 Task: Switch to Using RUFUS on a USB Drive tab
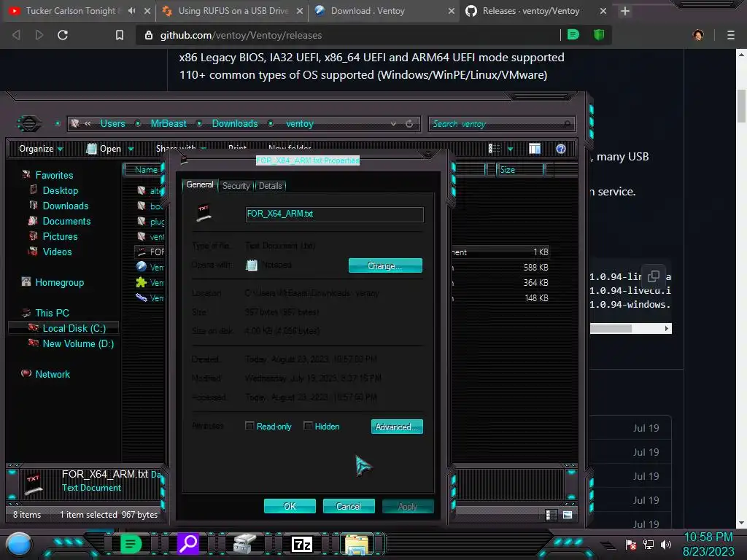(x=233, y=11)
